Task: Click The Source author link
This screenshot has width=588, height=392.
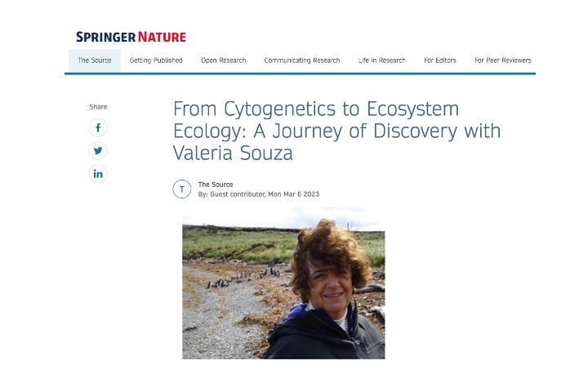Action: coord(216,185)
